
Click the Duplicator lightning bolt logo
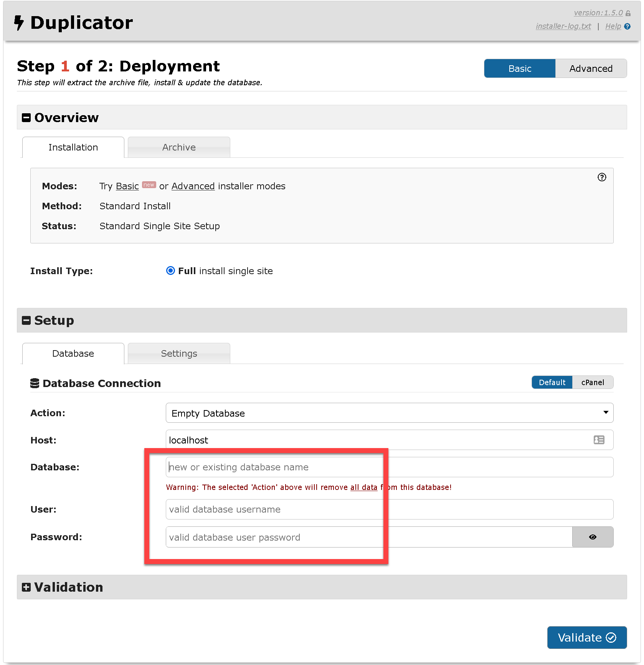click(19, 23)
